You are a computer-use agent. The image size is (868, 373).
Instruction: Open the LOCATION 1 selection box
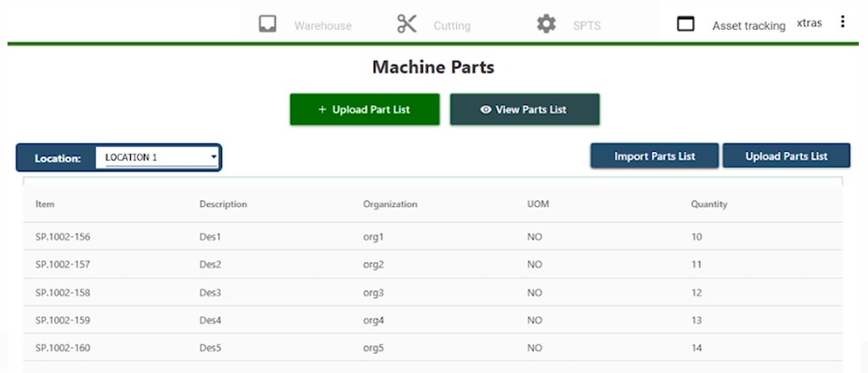point(155,157)
